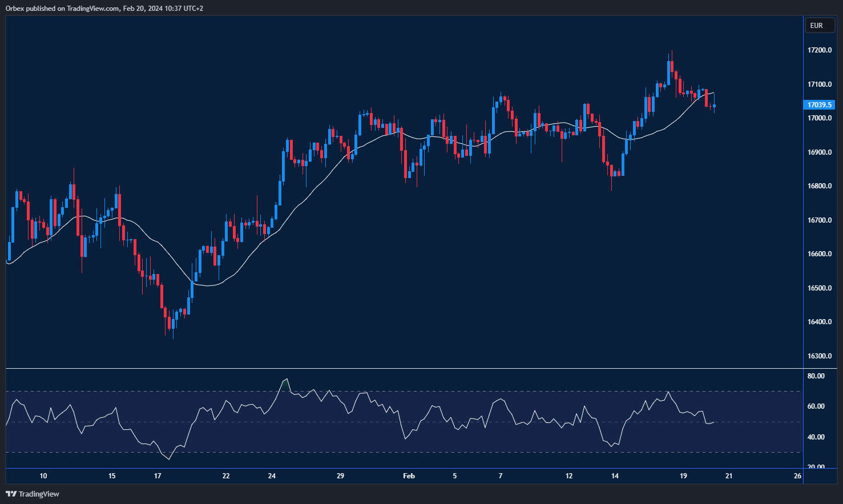This screenshot has width=843, height=504.
Task: Select the Feb marker on the time axis
Action: 409,476
